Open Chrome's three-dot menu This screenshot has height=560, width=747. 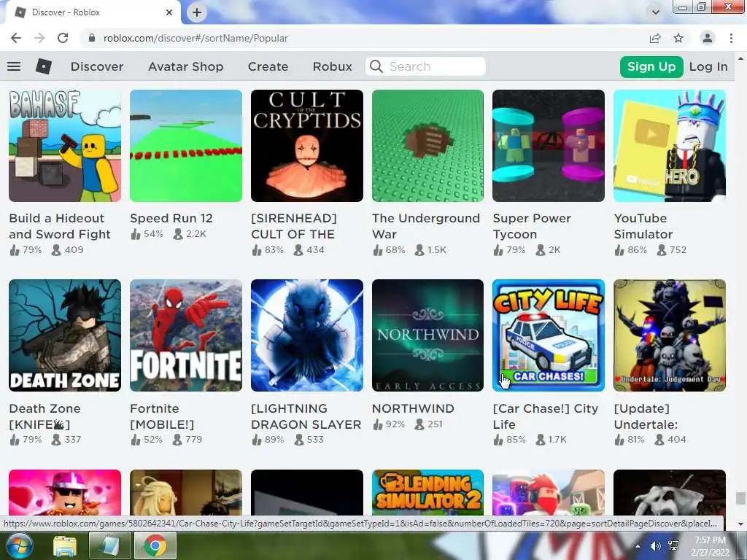click(x=731, y=38)
